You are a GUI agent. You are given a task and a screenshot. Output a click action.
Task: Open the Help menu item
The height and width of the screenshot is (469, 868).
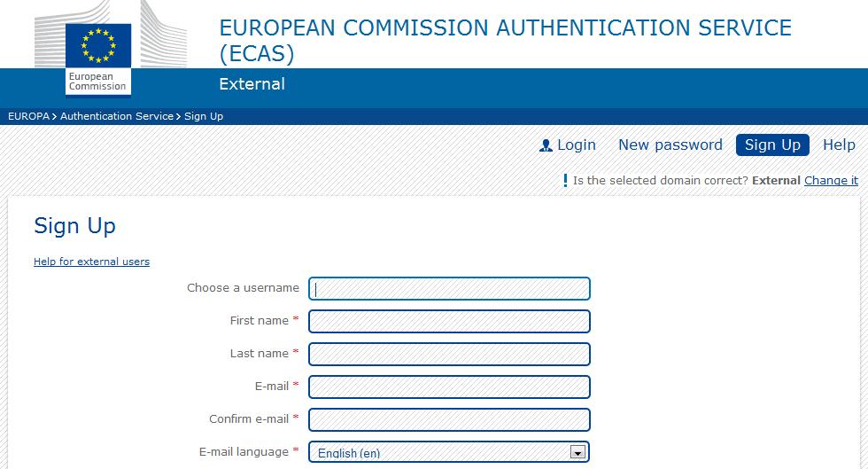pyautogui.click(x=839, y=145)
